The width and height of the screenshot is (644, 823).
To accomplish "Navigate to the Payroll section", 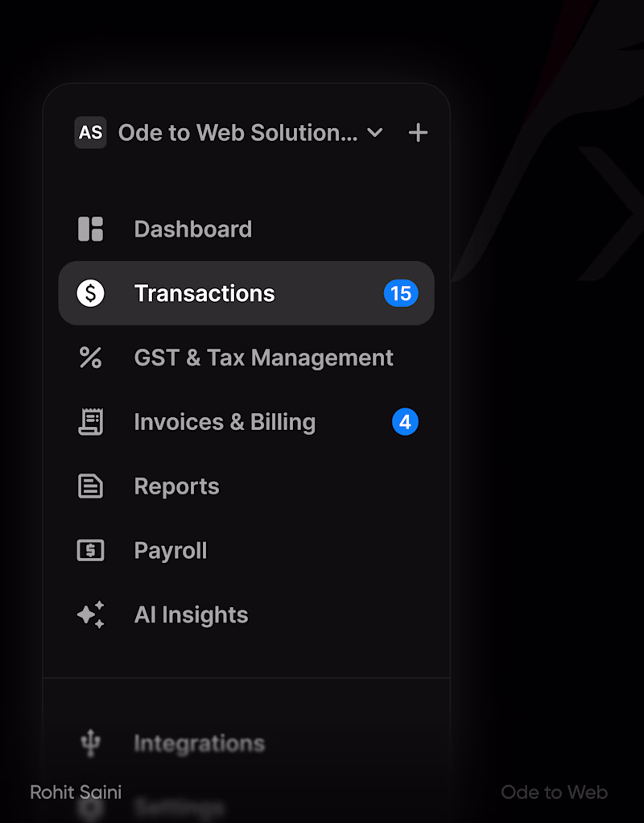I will tap(171, 551).
